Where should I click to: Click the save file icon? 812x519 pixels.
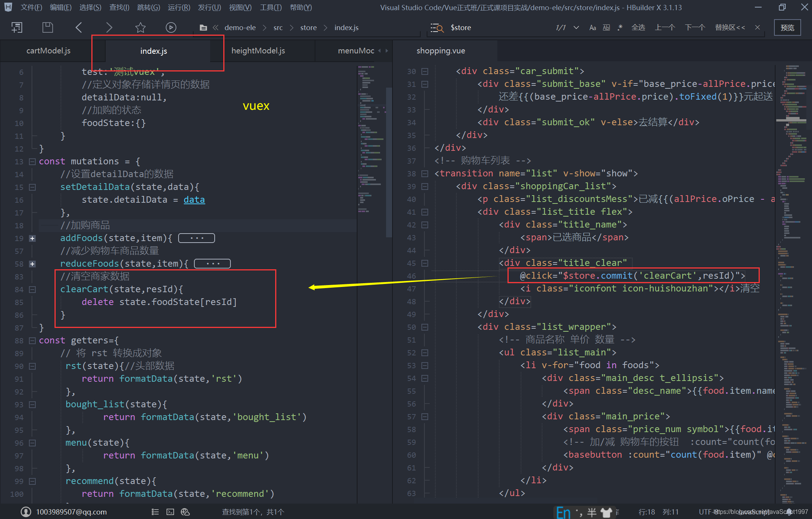coord(48,27)
